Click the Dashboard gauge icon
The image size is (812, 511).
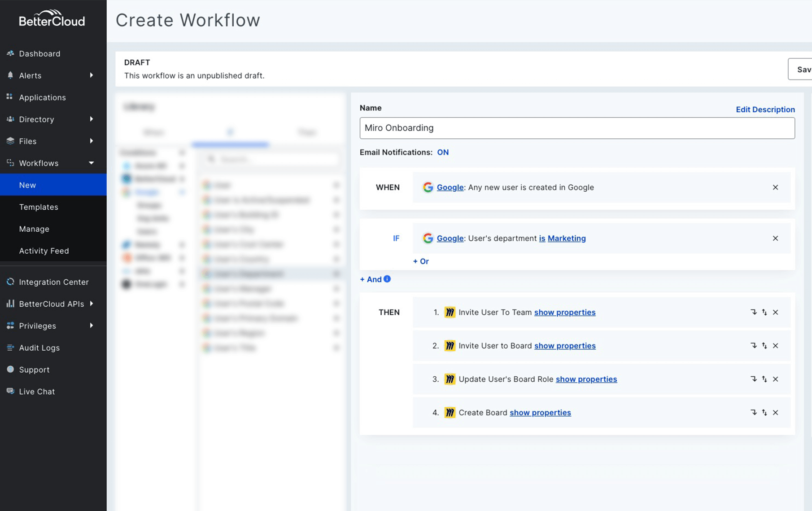[10, 53]
